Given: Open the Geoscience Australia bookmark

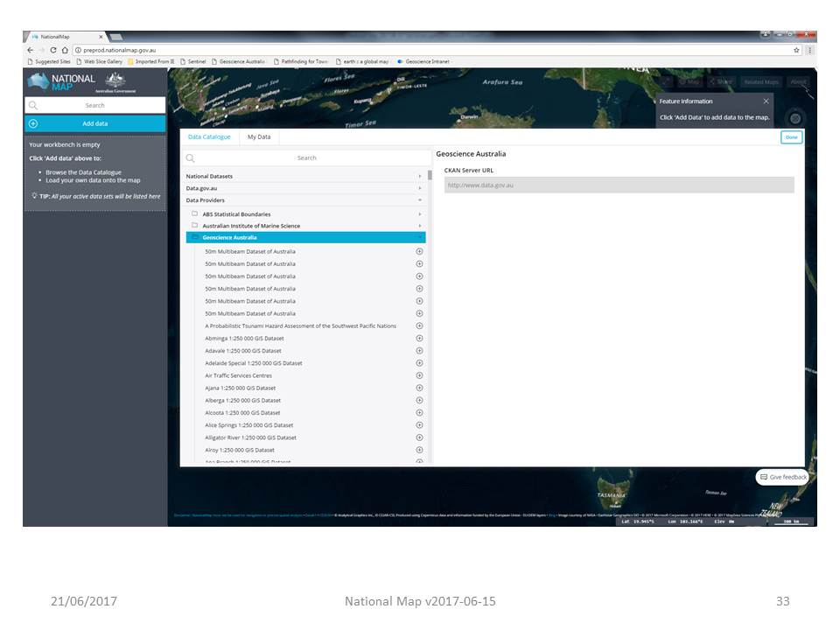Looking at the screenshot, I should pos(238,61).
